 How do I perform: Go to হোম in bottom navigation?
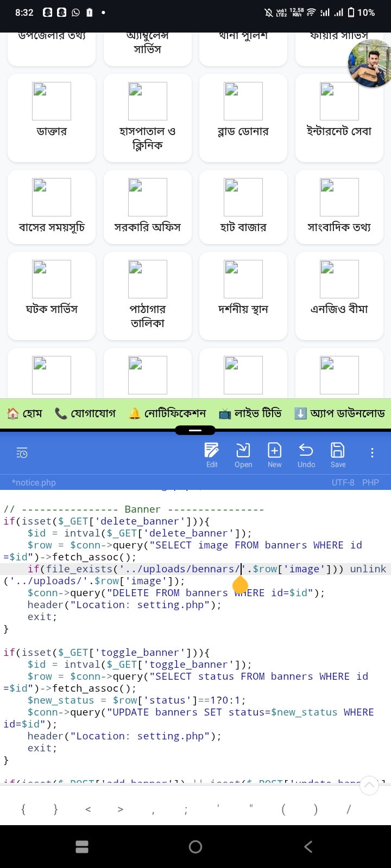[24, 414]
